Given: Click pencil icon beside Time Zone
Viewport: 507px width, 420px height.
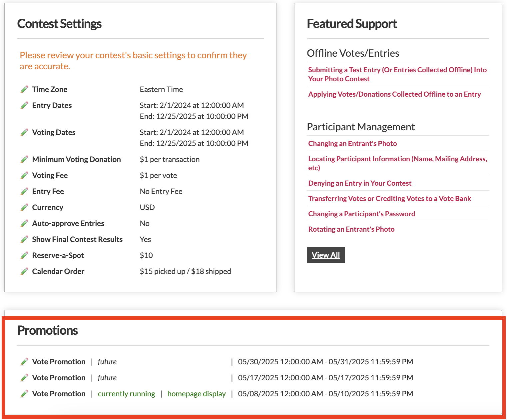Looking at the screenshot, I should click(24, 89).
